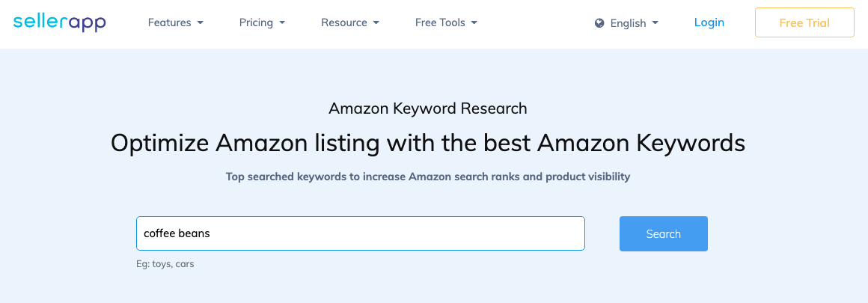Expand the Free Tools dropdown arrow
This screenshot has width=868, height=303.
coord(474,22)
